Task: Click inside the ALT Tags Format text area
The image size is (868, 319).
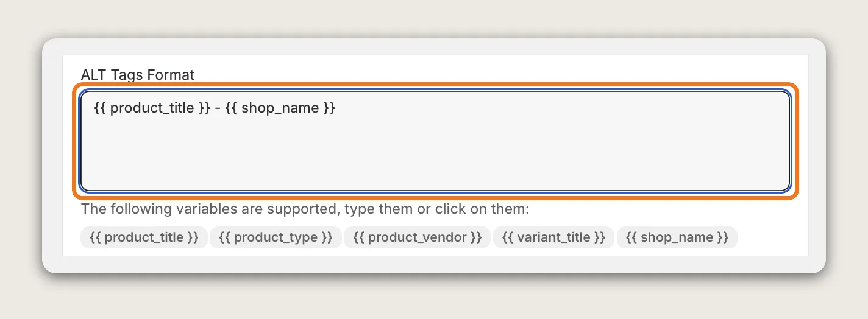Action: [x=435, y=141]
